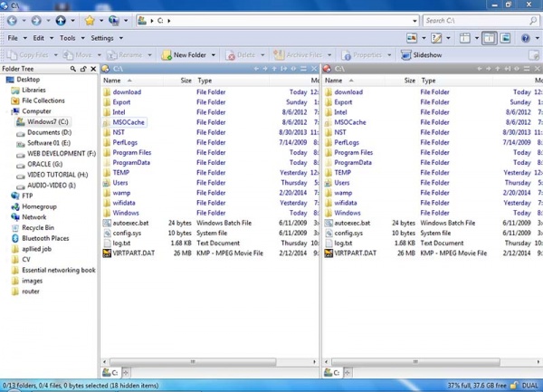The width and height of the screenshot is (543, 392).
Task: Click up arrow in left C:\ pane header
Action: pos(274,69)
